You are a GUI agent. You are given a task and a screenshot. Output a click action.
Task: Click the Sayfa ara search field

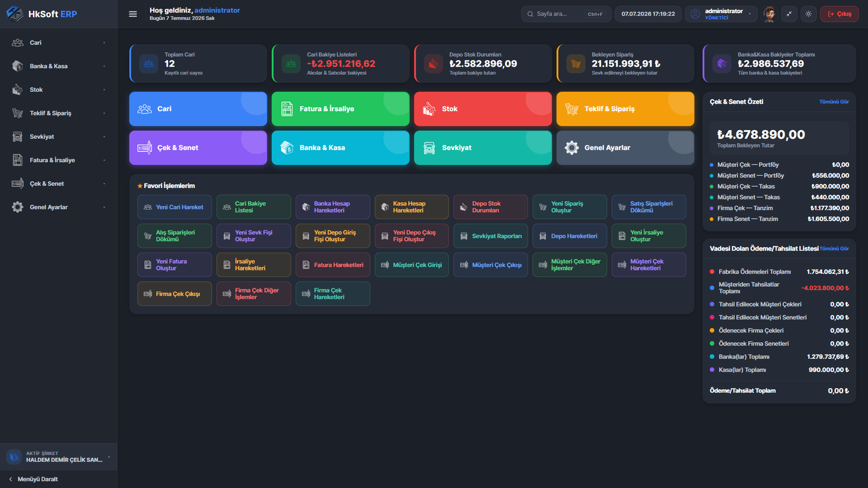[x=566, y=14]
